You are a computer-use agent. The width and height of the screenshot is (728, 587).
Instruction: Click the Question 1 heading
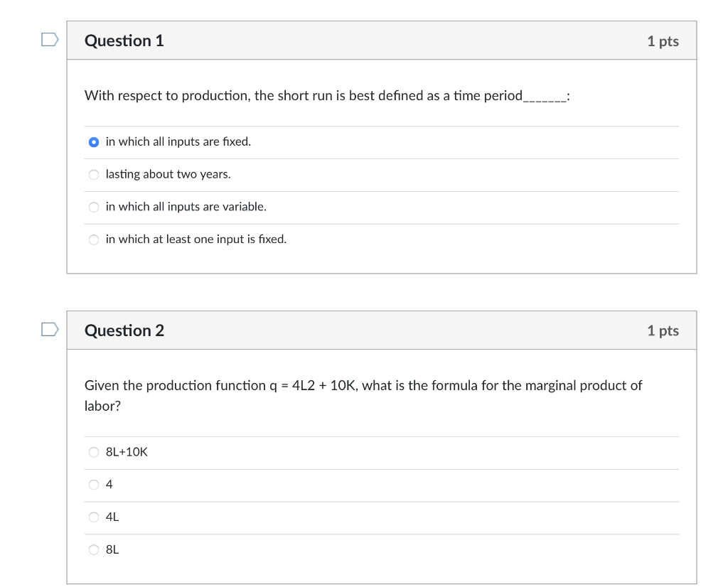coord(124,41)
